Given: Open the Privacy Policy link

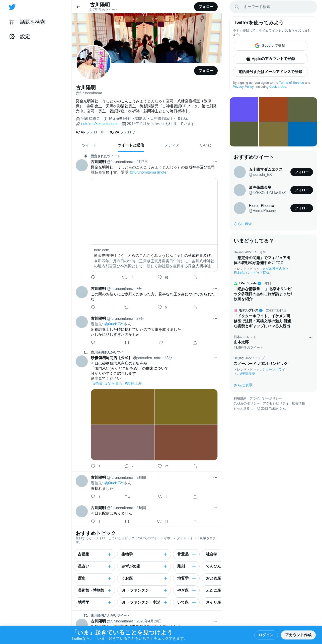Looking at the screenshot, I should coord(243,87).
